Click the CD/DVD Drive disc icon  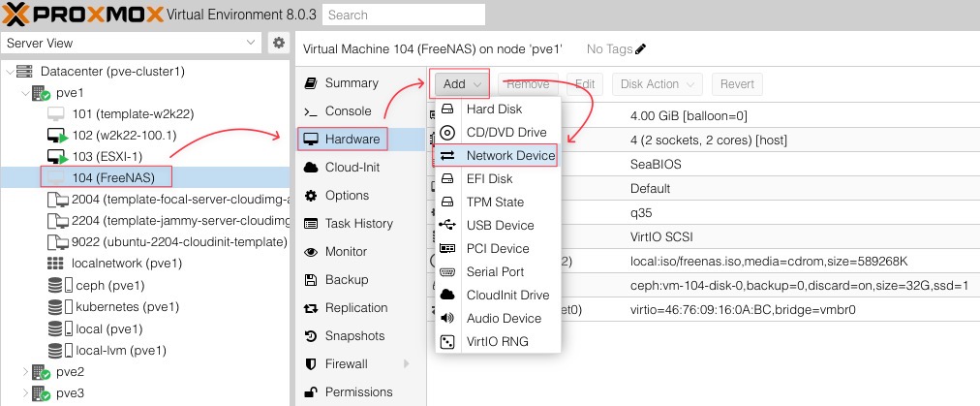click(x=446, y=132)
